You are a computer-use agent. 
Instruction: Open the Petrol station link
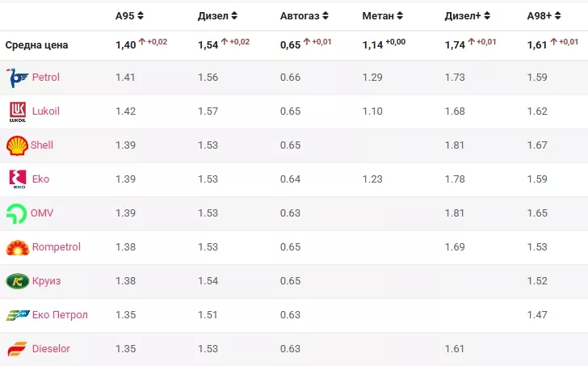point(45,78)
